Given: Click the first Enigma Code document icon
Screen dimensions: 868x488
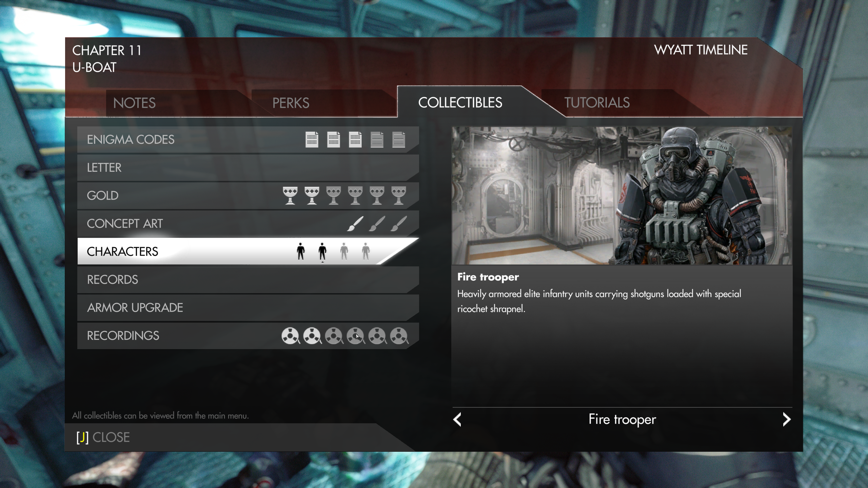Looking at the screenshot, I should click(311, 139).
